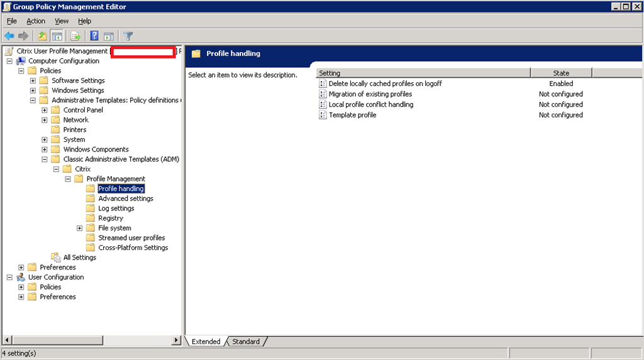This screenshot has width=644, height=360.
Task: Select the Windows Components tree item
Action: 96,150
